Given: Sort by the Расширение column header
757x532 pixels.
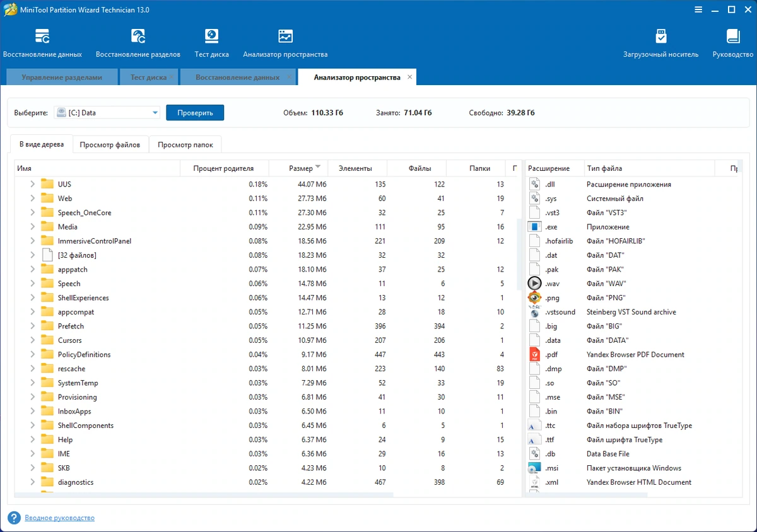Looking at the screenshot, I should point(555,168).
